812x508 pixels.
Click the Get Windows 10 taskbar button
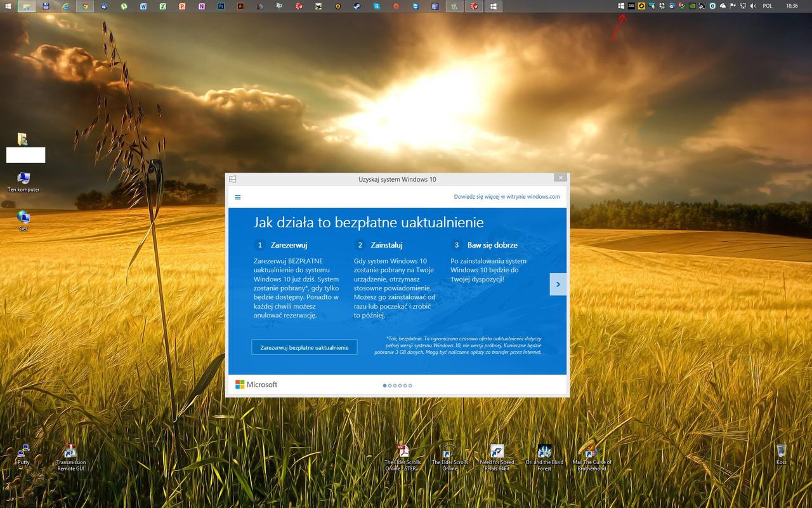point(493,6)
